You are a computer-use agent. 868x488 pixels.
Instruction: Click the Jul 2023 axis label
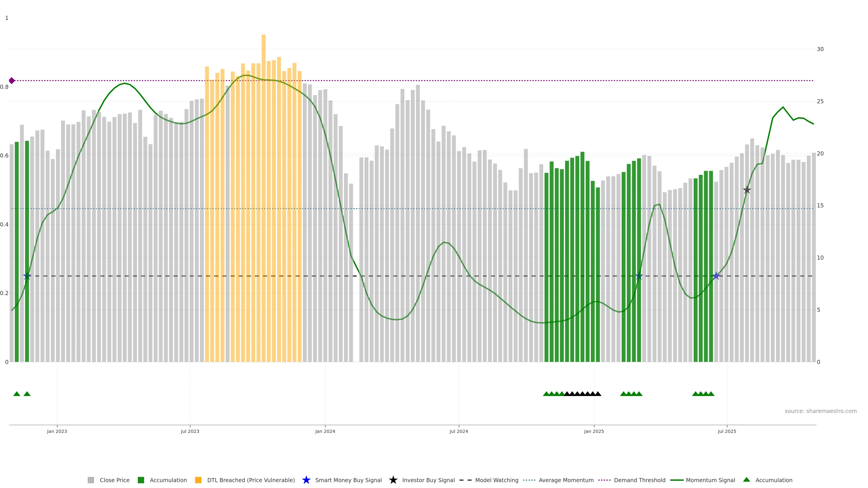click(190, 431)
